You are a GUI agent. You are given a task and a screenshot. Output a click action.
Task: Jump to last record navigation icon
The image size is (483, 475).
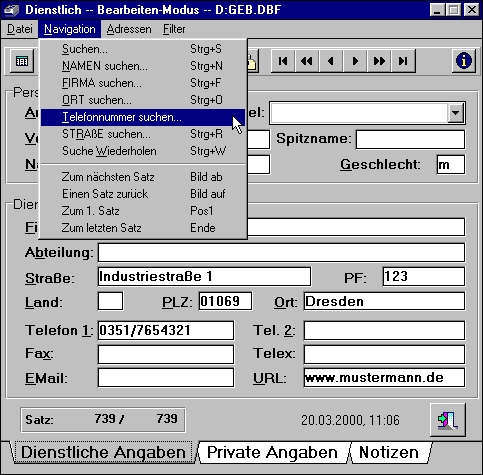(x=403, y=61)
